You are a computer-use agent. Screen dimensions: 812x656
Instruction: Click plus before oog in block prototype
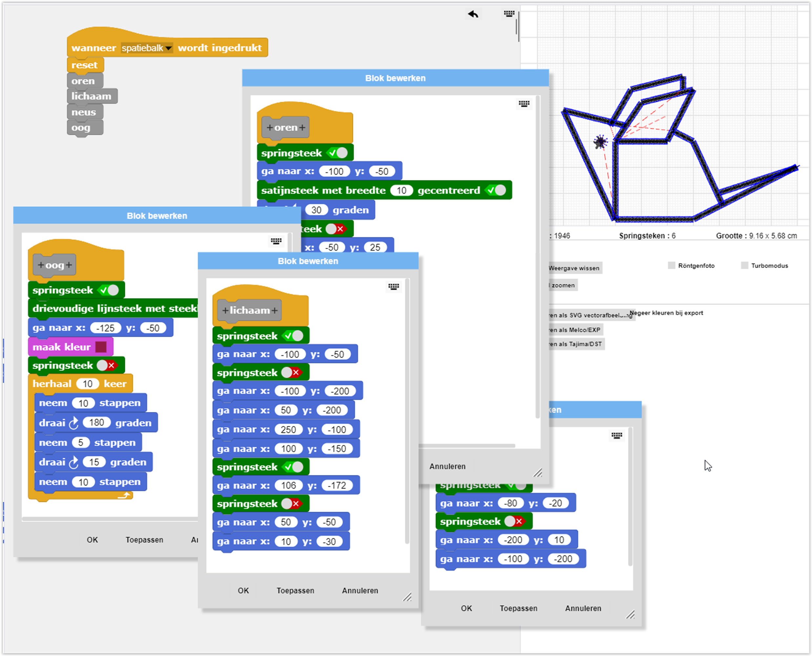click(40, 265)
